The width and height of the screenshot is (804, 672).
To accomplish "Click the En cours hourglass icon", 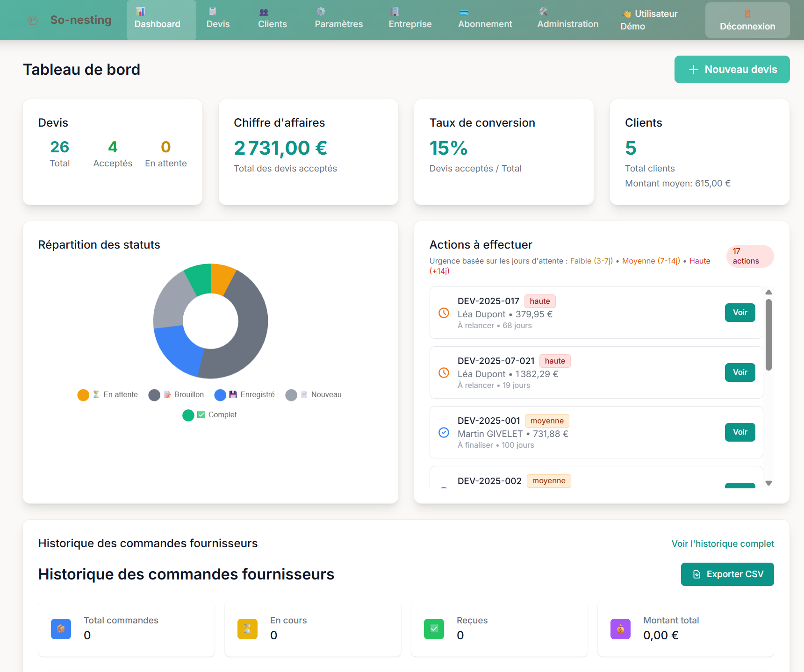I will click(x=247, y=629).
